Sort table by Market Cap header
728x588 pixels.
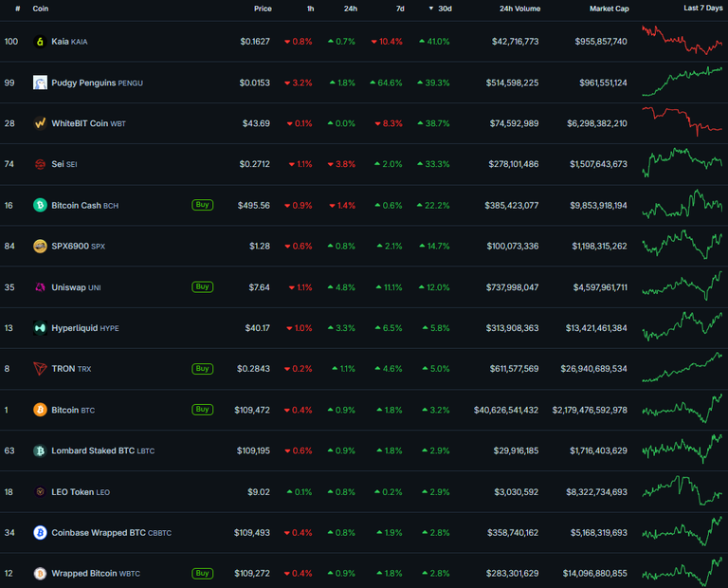tap(610, 9)
